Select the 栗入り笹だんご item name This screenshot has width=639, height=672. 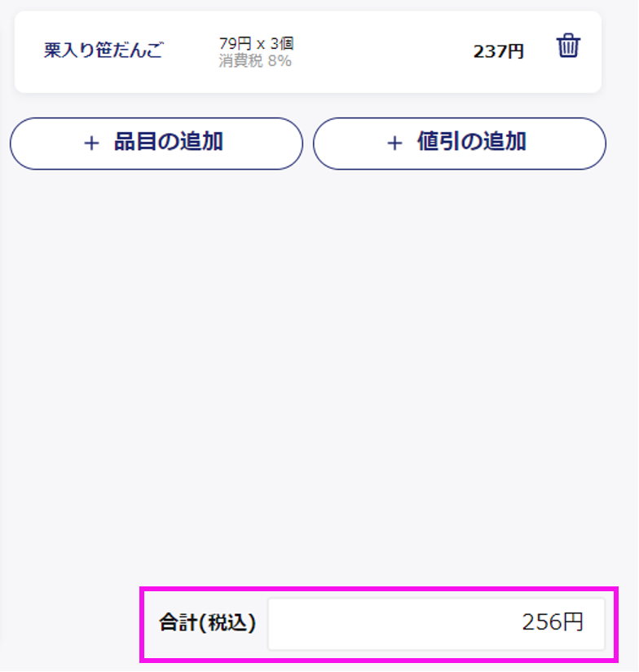point(104,50)
